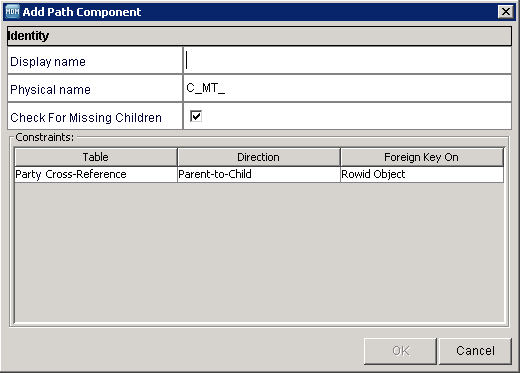520x373 pixels.
Task: Click the empty area of constraints table
Action: pyautogui.click(x=259, y=252)
